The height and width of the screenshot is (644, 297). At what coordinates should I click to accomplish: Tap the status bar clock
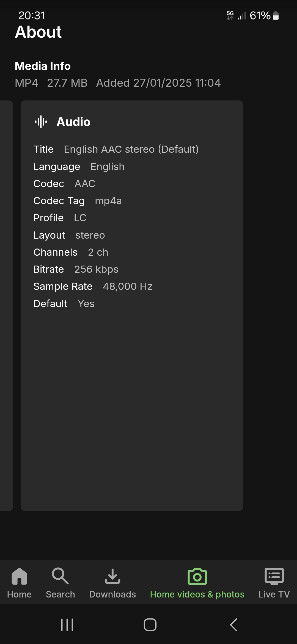coord(32,16)
